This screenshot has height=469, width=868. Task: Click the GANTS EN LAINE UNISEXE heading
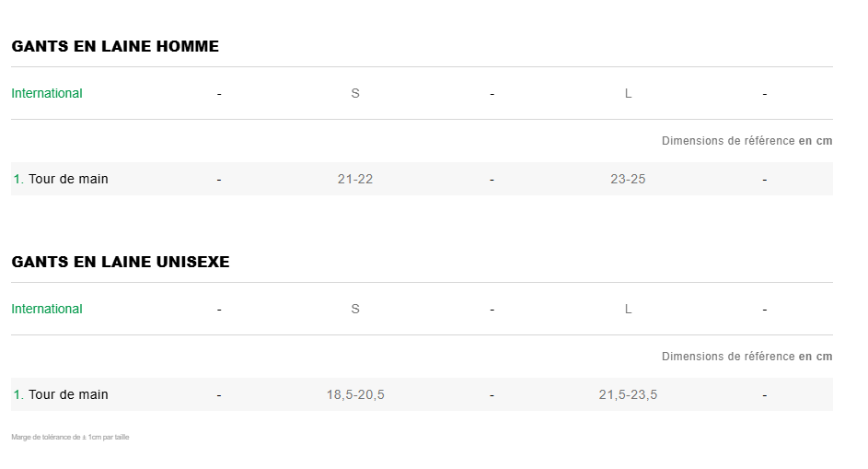121,262
